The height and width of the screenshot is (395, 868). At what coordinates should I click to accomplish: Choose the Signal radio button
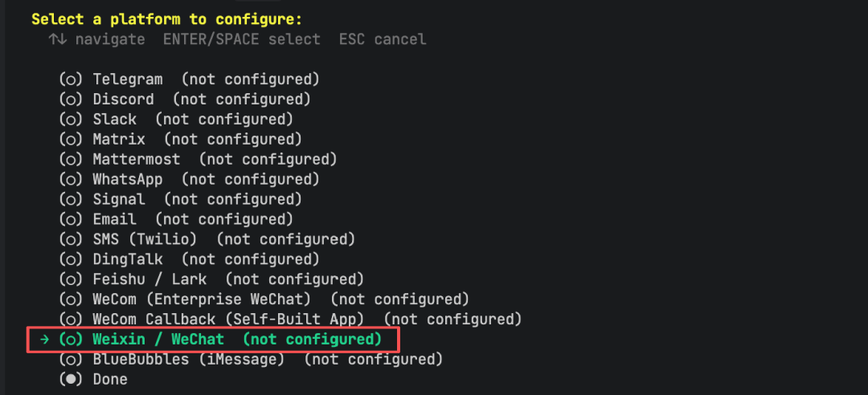(181, 200)
